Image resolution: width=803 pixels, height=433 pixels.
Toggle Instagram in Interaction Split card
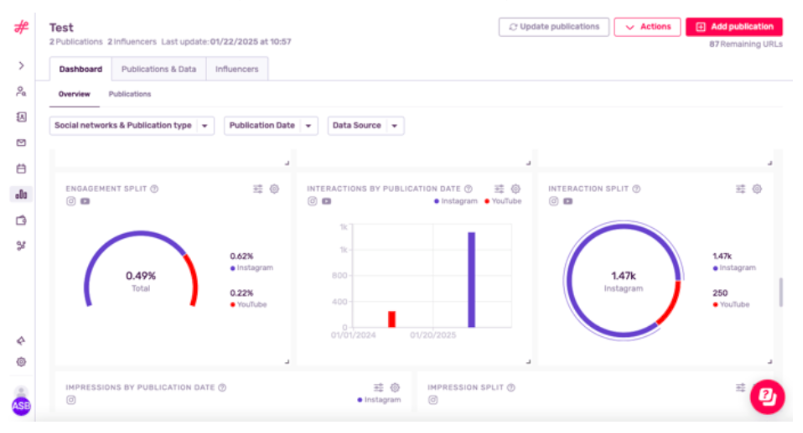click(x=554, y=201)
